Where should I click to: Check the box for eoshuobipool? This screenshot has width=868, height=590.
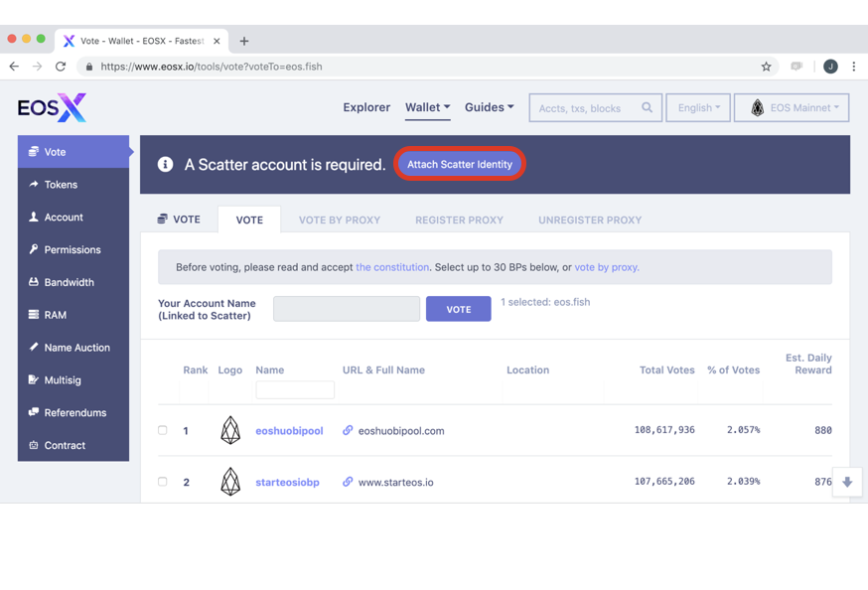click(162, 430)
